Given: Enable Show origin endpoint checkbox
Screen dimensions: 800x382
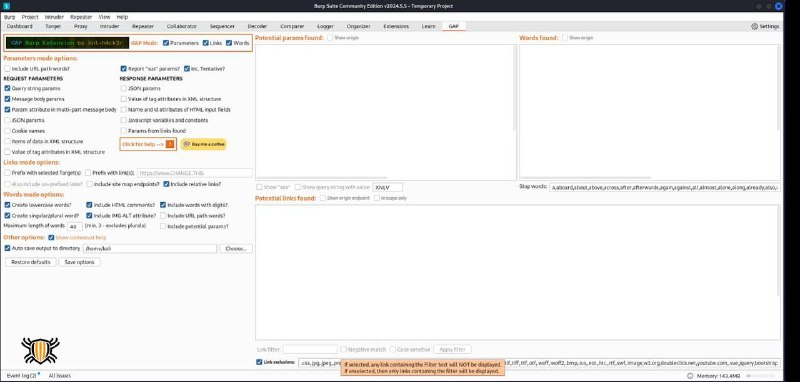Looking at the screenshot, I should click(322, 198).
